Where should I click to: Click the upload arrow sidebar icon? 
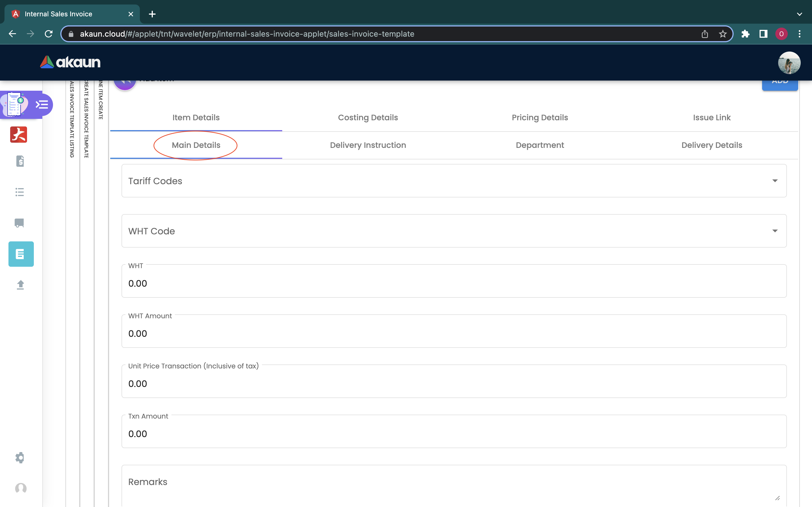(x=20, y=285)
